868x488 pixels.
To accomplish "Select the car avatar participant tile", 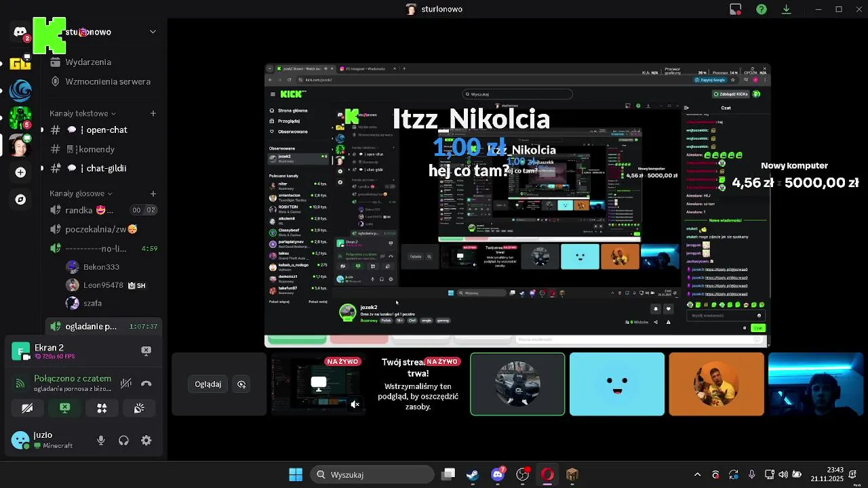I will 517,384.
